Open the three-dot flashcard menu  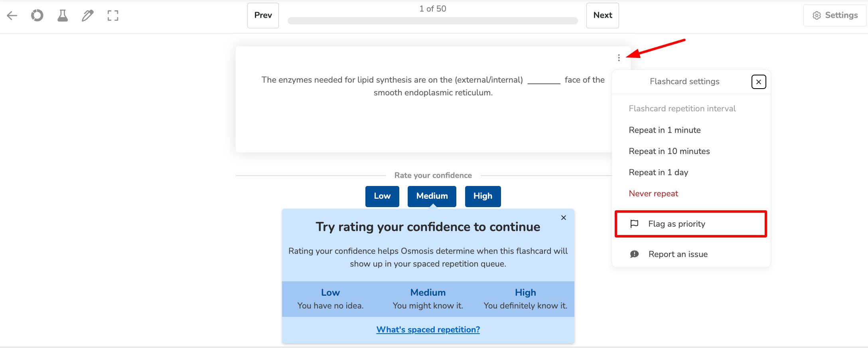[619, 58]
